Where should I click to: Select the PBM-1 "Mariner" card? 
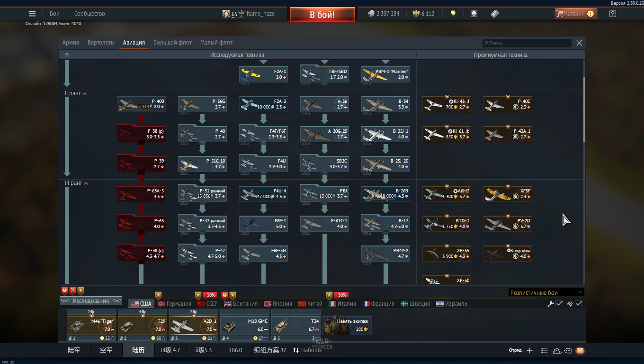tap(385, 74)
